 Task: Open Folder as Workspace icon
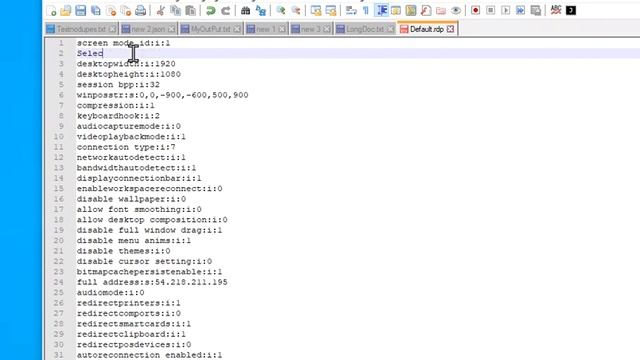pyautogui.click(x=441, y=11)
